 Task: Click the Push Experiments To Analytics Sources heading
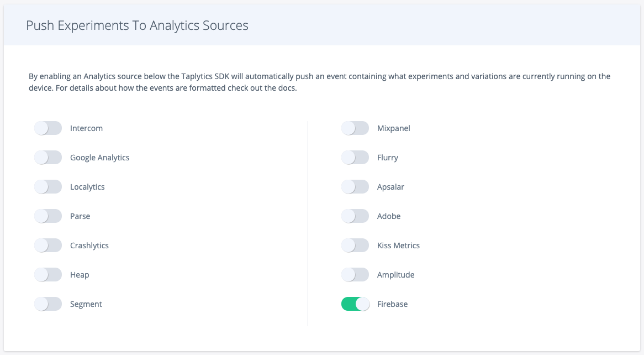click(x=137, y=25)
